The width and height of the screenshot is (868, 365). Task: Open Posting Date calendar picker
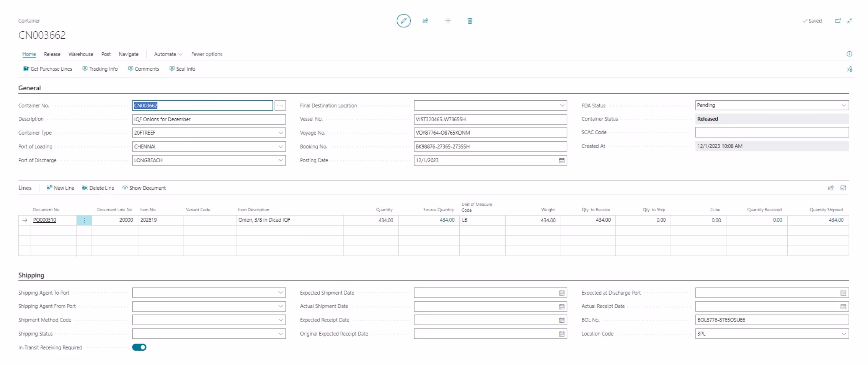tap(561, 160)
